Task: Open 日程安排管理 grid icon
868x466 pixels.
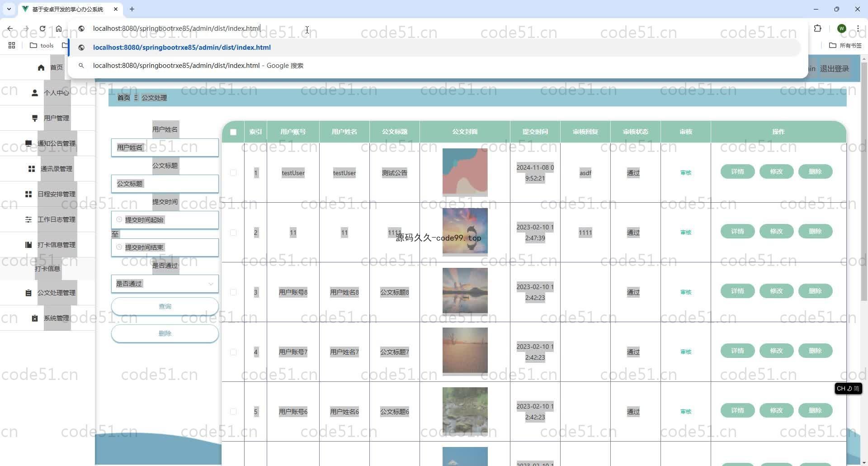Action: [x=28, y=194]
